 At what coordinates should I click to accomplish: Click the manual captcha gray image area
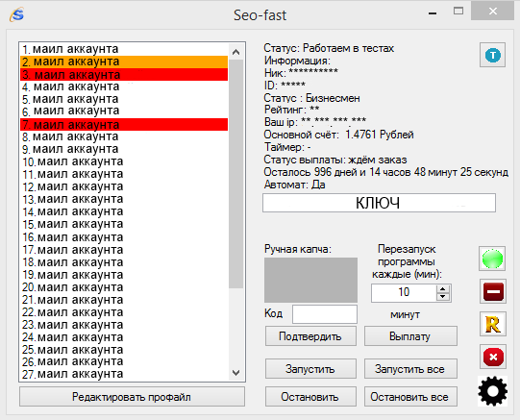[310, 280]
